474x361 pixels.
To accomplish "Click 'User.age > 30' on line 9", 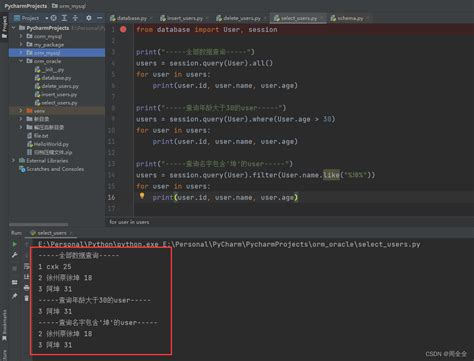I will [306, 119].
